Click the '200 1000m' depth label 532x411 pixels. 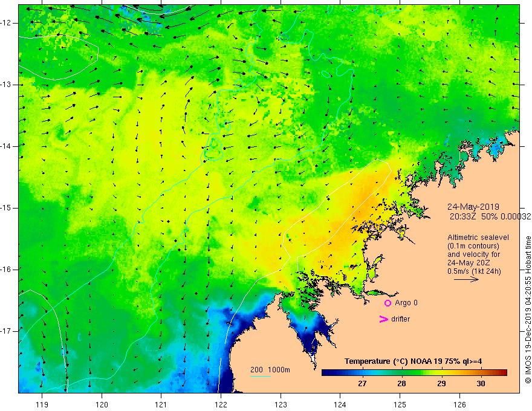pyautogui.click(x=270, y=370)
